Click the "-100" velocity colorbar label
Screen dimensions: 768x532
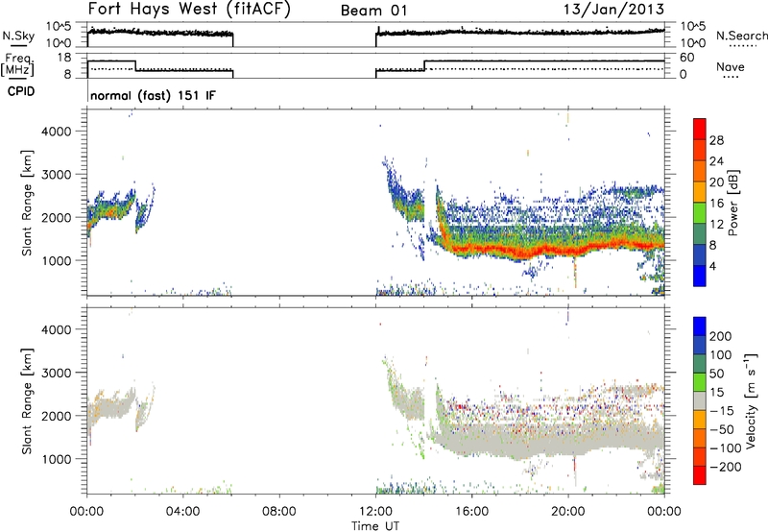[726, 447]
